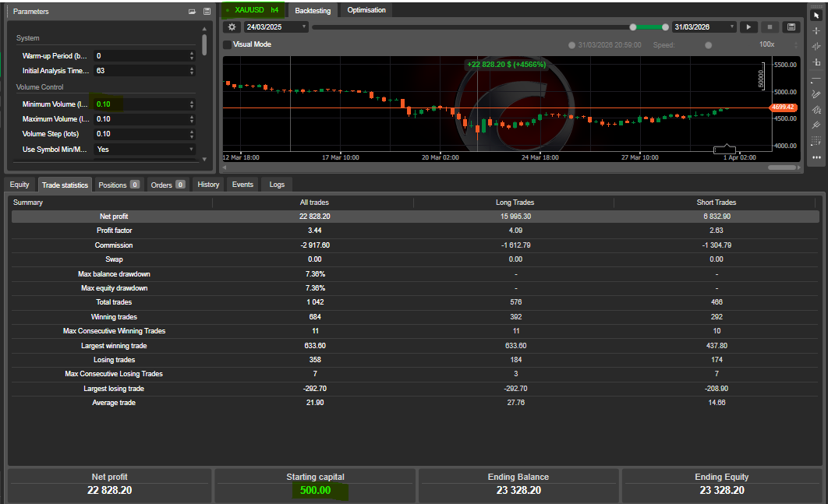This screenshot has width=828, height=504.
Task: Activate the crosshair drawing tool
Action: coord(816,31)
